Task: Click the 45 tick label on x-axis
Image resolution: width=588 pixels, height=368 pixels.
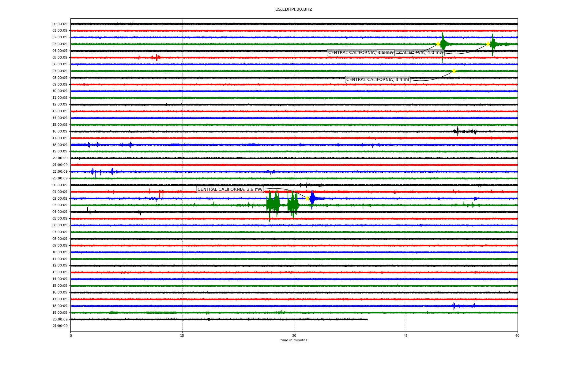Action: pos(406,335)
